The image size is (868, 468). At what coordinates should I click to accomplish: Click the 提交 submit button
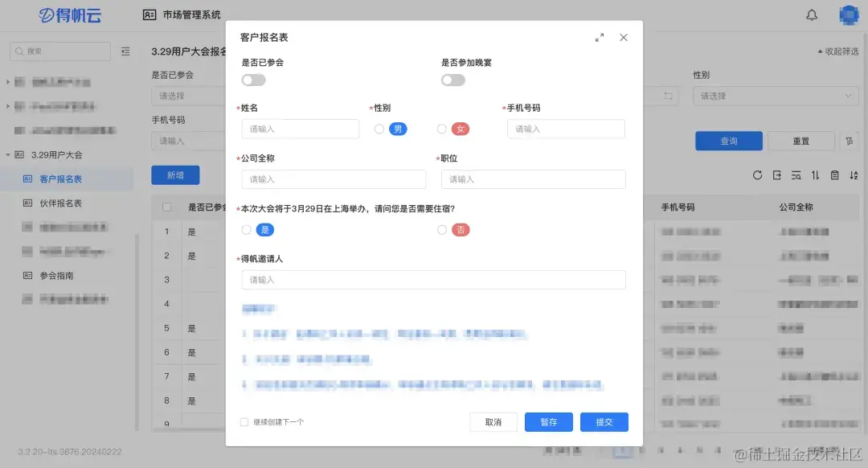pos(604,421)
